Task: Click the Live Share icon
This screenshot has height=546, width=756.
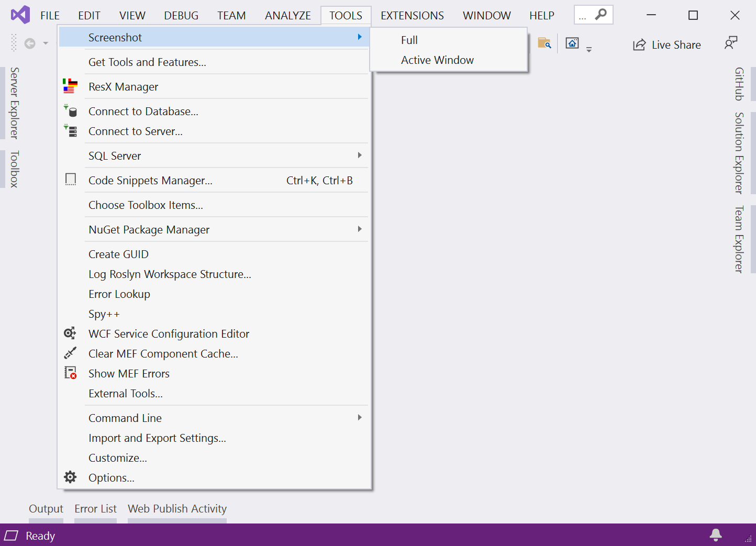Action: pyautogui.click(x=639, y=45)
